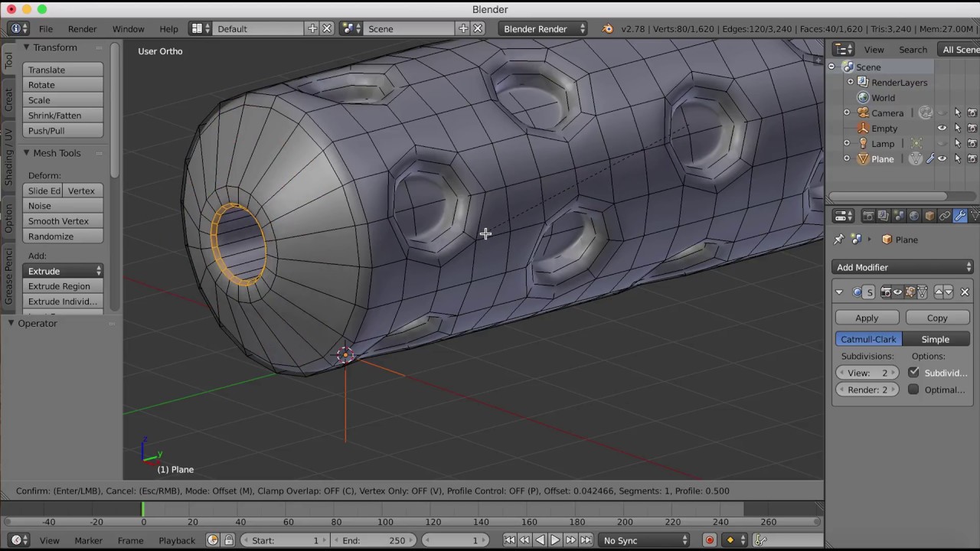
Task: Open the Modifiers wrench tab in Properties
Action: point(960,217)
